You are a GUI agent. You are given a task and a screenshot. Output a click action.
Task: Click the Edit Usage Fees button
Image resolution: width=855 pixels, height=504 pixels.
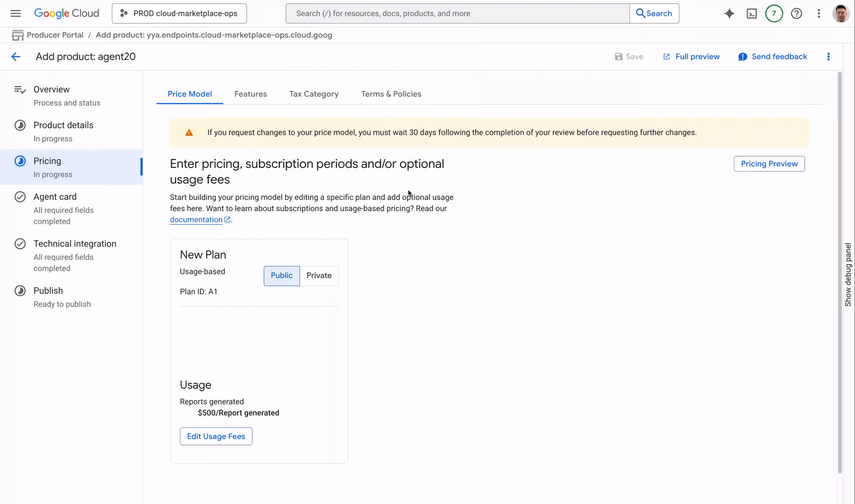pyautogui.click(x=216, y=436)
